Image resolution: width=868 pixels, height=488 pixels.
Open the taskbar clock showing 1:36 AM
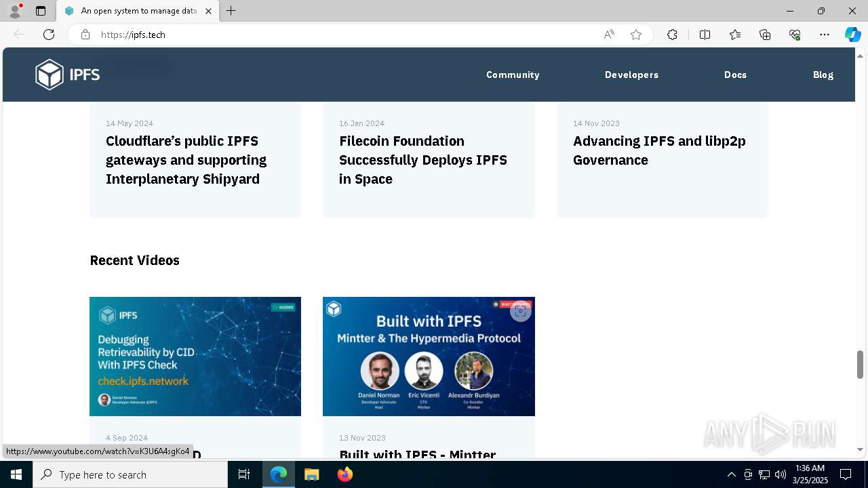coord(810,474)
